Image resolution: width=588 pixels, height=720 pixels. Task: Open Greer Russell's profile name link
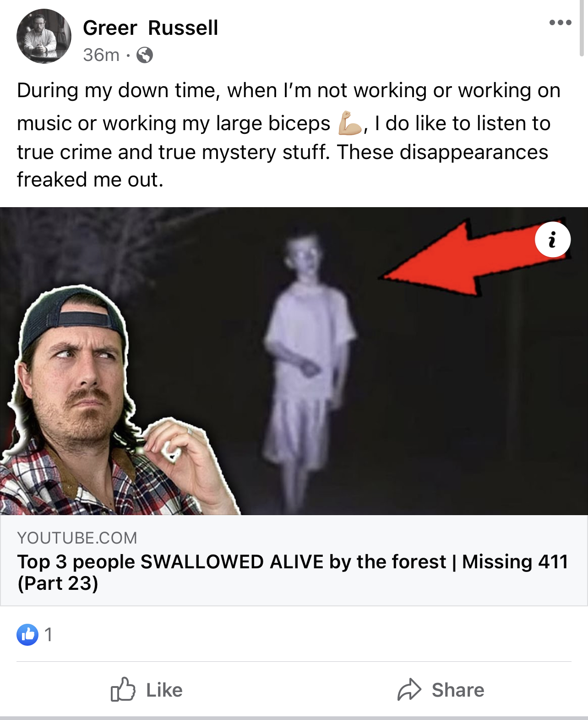[x=150, y=28]
